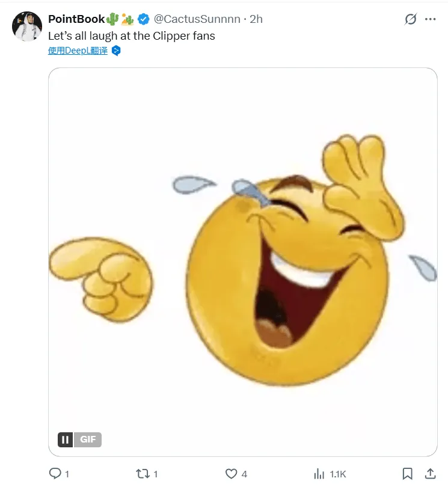Image resolution: width=448 pixels, height=490 pixels.
Task: Click the blue verified badge
Action: pyautogui.click(x=144, y=19)
